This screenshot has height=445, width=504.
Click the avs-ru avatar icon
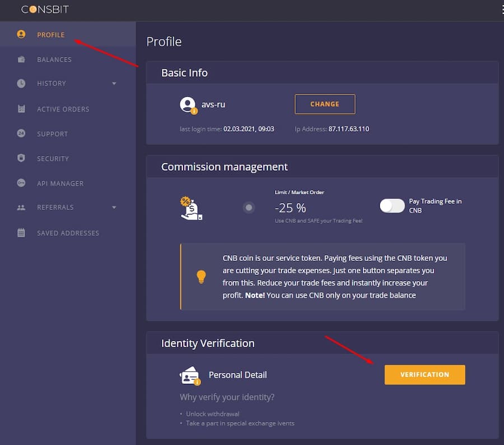188,105
